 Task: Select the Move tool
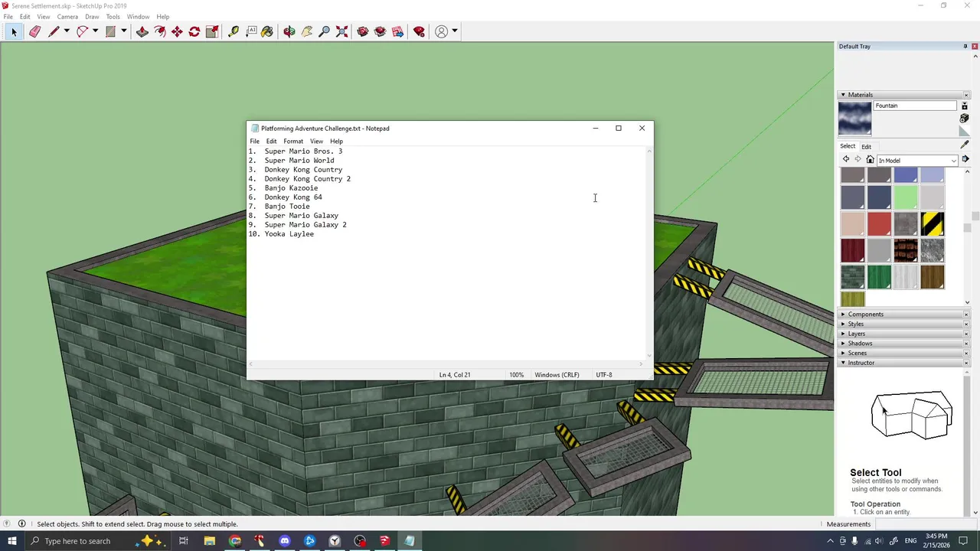pos(177,31)
